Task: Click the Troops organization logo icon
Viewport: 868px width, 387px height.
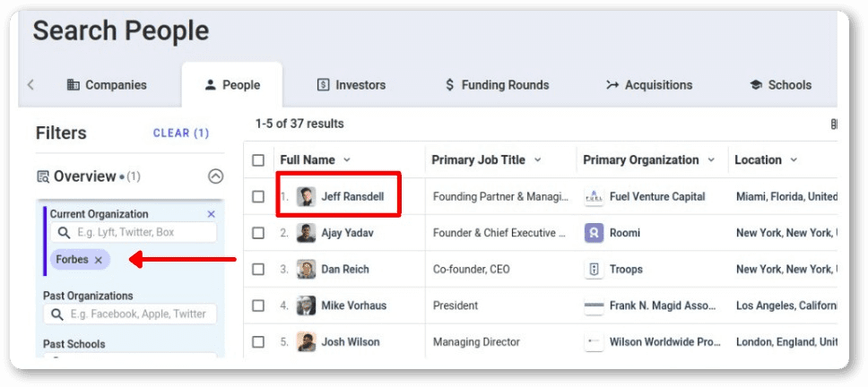Action: pyautogui.click(x=594, y=269)
